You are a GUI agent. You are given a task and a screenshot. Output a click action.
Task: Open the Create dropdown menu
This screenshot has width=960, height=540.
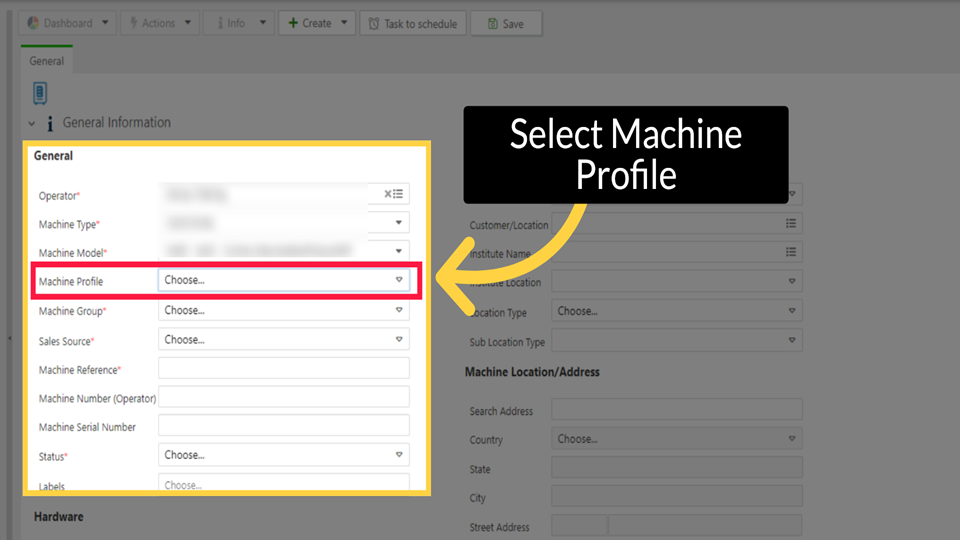point(316,23)
